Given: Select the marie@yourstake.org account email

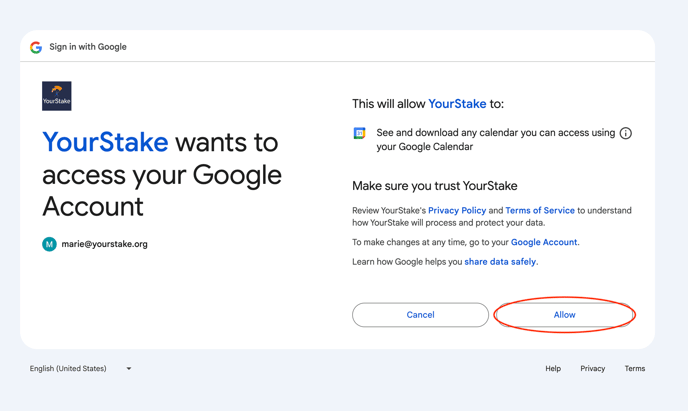Looking at the screenshot, I should (104, 244).
